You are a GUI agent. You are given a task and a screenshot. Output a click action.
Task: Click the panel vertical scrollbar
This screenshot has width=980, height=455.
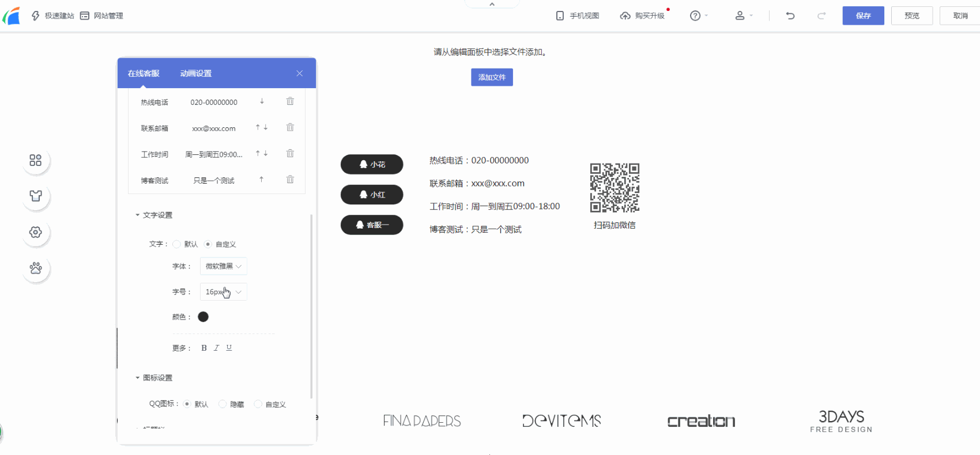[x=311, y=306]
